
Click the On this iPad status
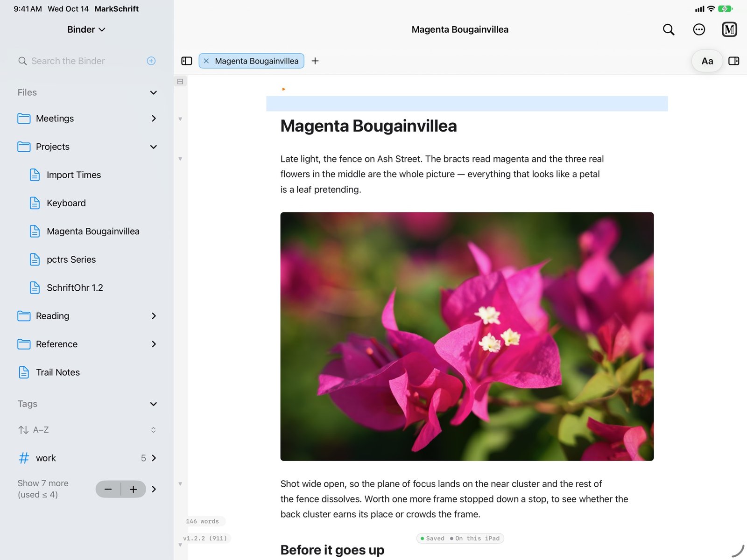point(475,539)
